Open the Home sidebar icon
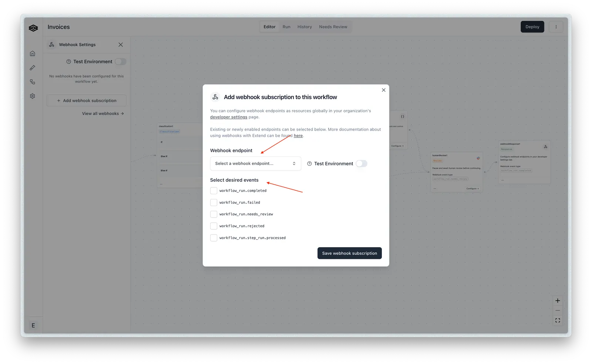Image resolution: width=592 pixels, height=364 pixels. point(33,54)
